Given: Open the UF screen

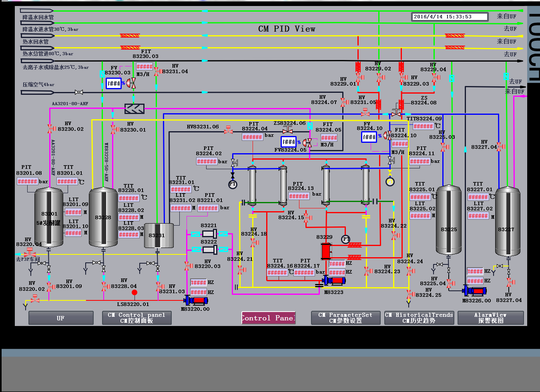Looking at the screenshot, I should point(61,318).
